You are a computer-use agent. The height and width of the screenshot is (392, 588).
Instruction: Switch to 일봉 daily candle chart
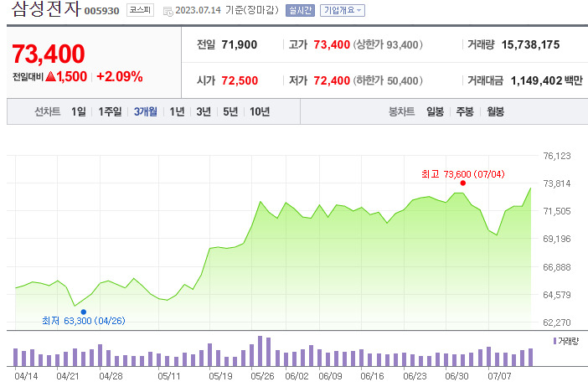point(435,111)
